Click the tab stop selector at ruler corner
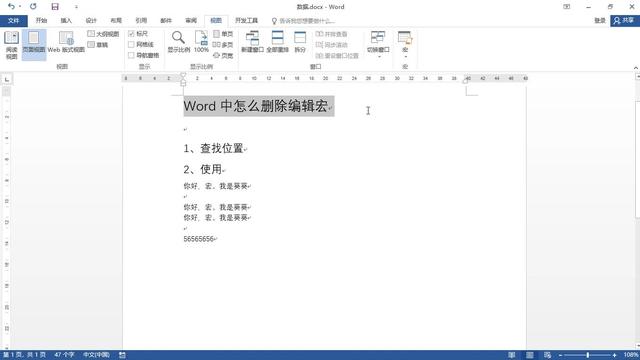The height and width of the screenshot is (360, 640). point(7,79)
